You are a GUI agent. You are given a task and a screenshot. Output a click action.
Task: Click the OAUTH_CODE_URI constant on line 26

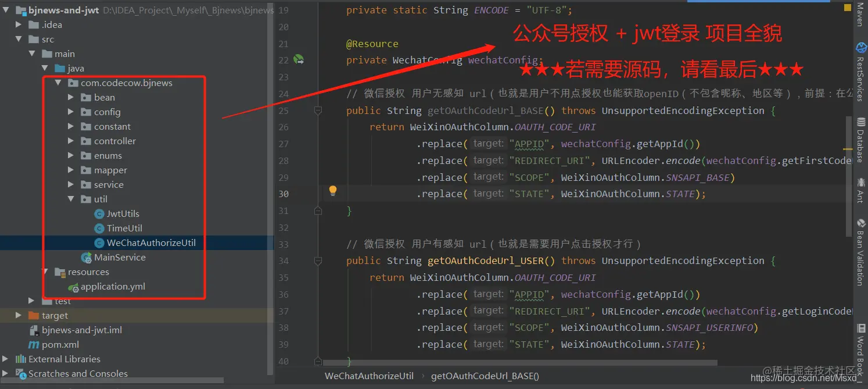[x=555, y=127]
